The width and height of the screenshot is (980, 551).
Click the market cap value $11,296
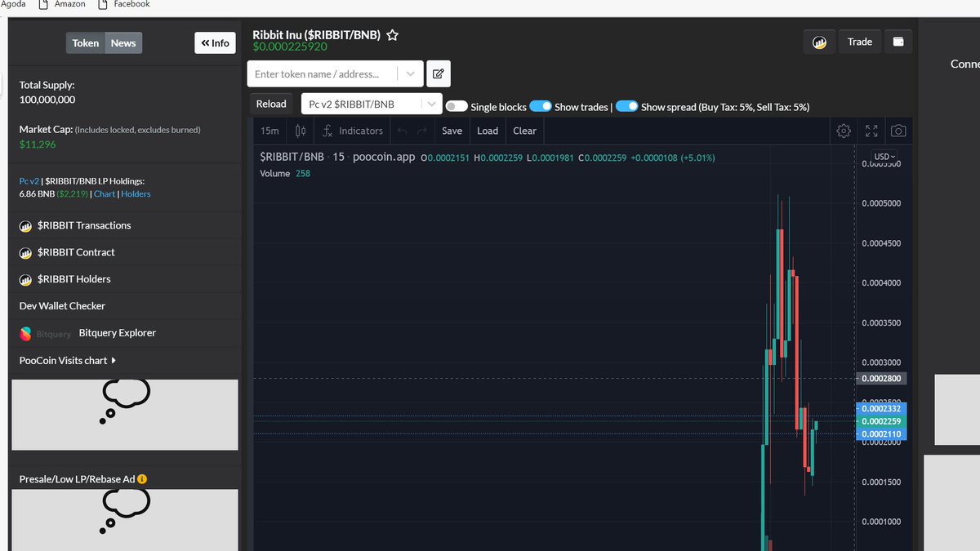point(38,144)
